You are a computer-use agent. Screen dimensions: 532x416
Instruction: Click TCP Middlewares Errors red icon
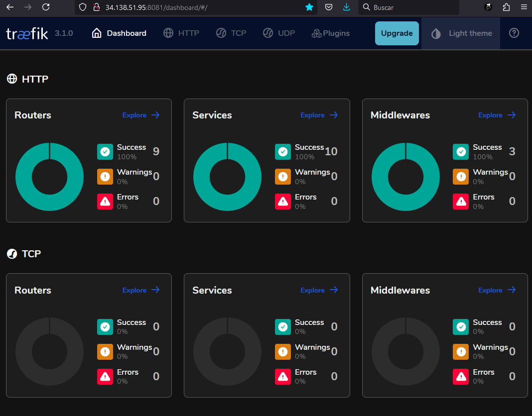click(x=461, y=377)
